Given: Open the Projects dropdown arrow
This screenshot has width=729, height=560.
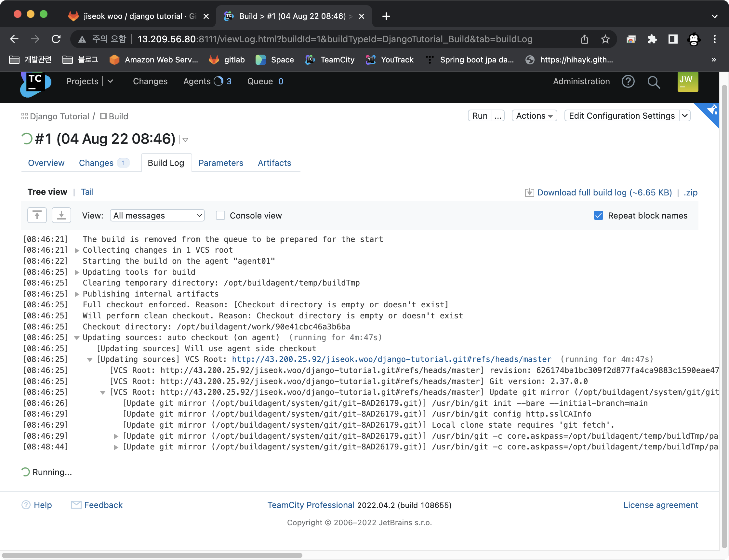Looking at the screenshot, I should click(x=110, y=81).
